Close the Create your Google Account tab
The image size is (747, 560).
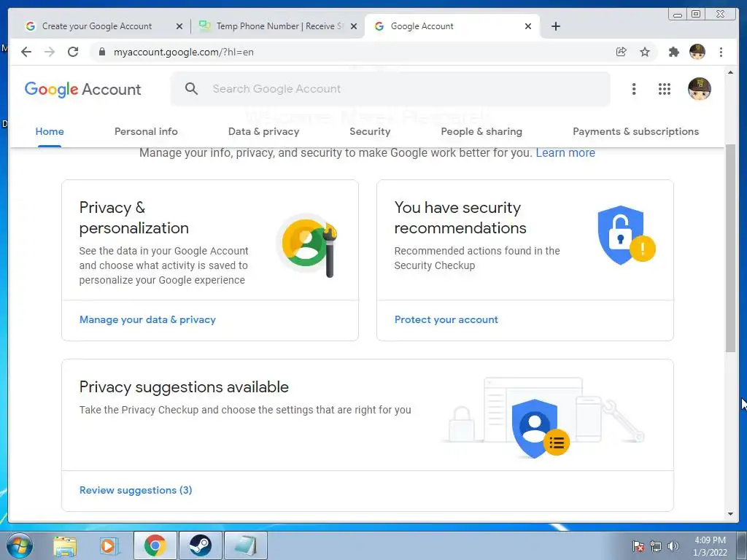coord(179,26)
